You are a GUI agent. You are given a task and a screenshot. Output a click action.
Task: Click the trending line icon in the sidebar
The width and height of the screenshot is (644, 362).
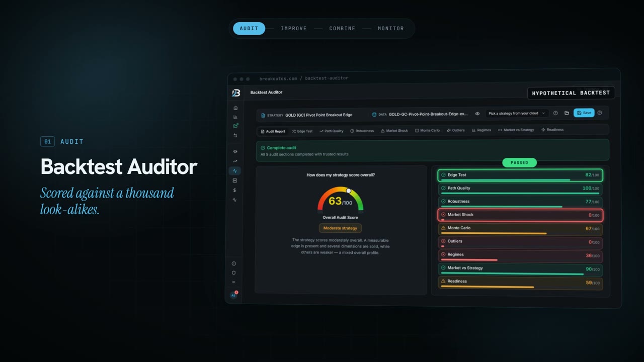click(235, 161)
